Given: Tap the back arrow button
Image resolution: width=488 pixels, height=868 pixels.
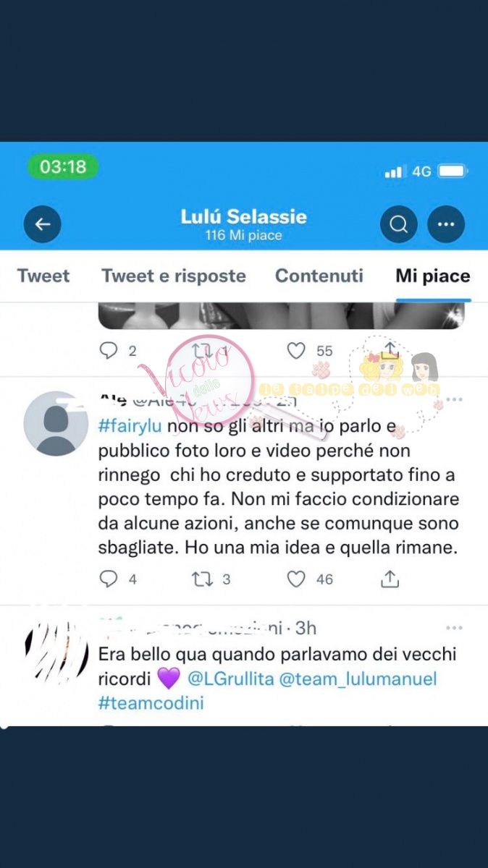Looking at the screenshot, I should pyautogui.click(x=43, y=224).
